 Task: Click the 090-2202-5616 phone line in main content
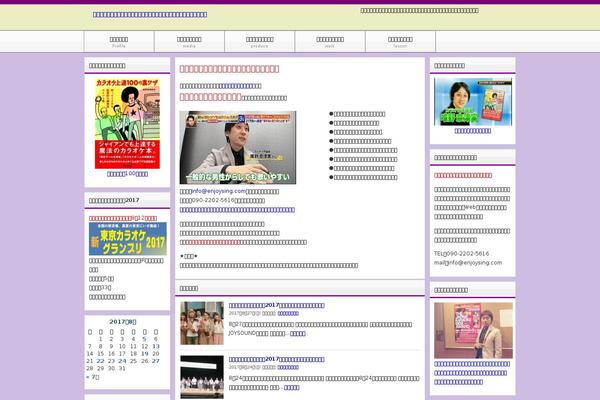click(222, 201)
